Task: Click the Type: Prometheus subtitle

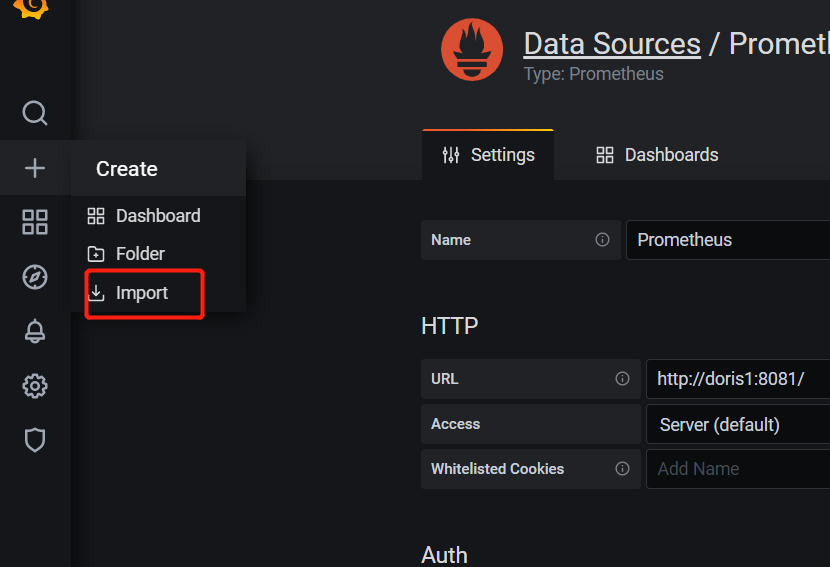Action: tap(593, 74)
